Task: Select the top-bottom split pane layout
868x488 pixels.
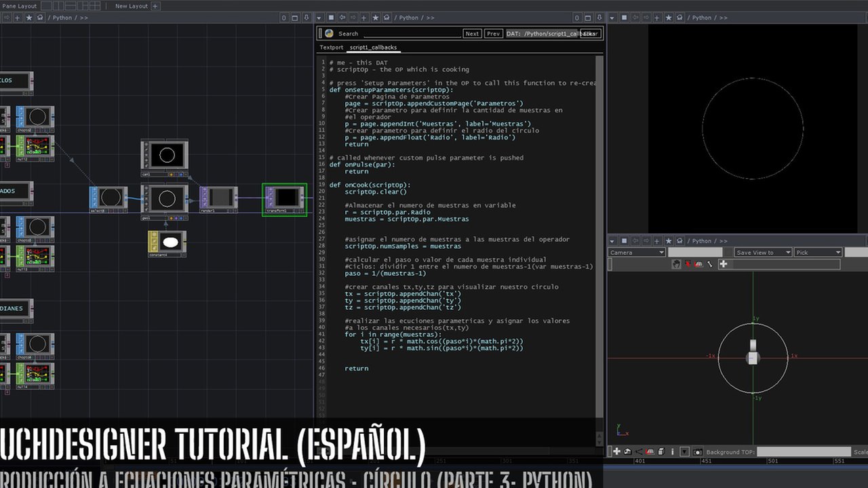Action: [x=71, y=6]
